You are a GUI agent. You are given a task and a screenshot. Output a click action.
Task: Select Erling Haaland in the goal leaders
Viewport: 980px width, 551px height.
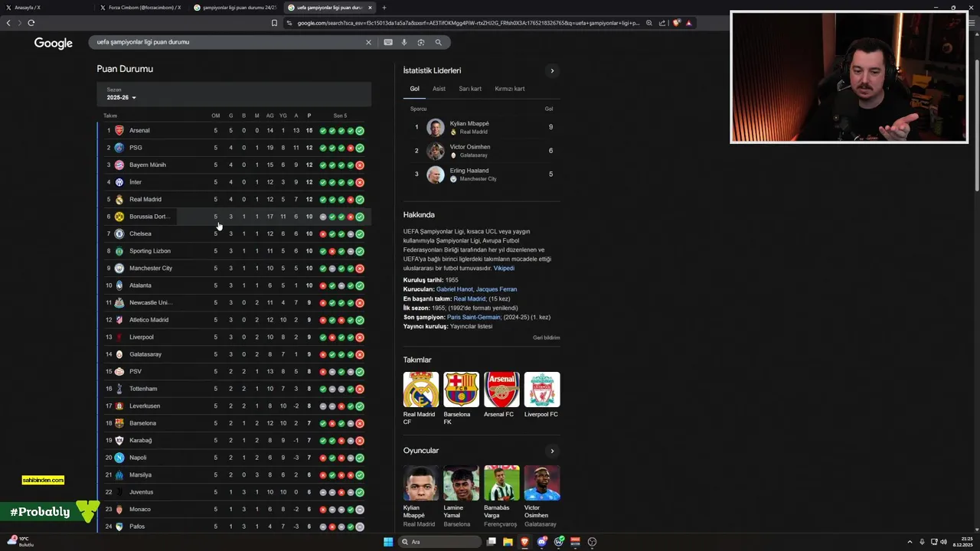(482, 174)
